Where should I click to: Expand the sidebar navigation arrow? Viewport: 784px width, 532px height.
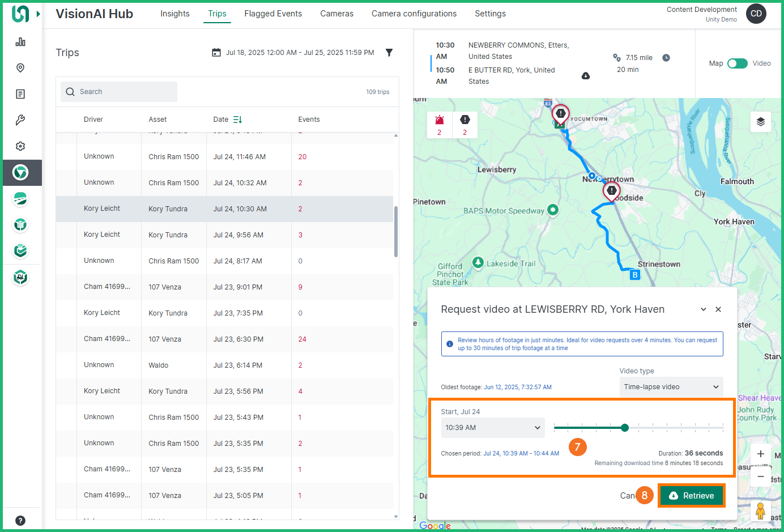(x=39, y=14)
